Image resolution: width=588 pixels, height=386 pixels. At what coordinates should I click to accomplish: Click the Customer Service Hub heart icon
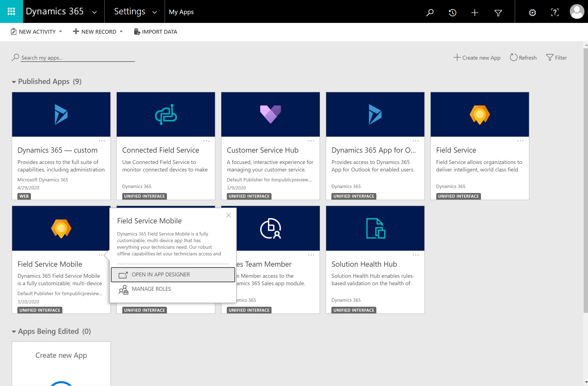click(270, 114)
